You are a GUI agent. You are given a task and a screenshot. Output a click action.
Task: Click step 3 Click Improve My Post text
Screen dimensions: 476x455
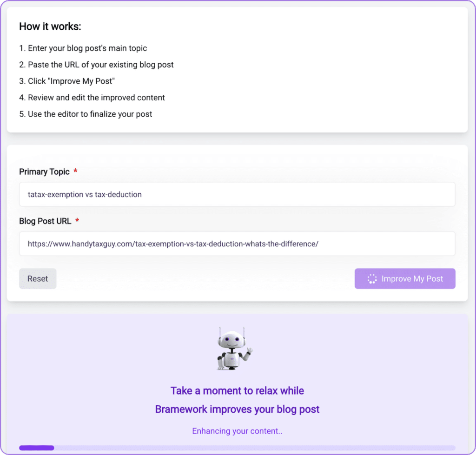[x=67, y=81]
